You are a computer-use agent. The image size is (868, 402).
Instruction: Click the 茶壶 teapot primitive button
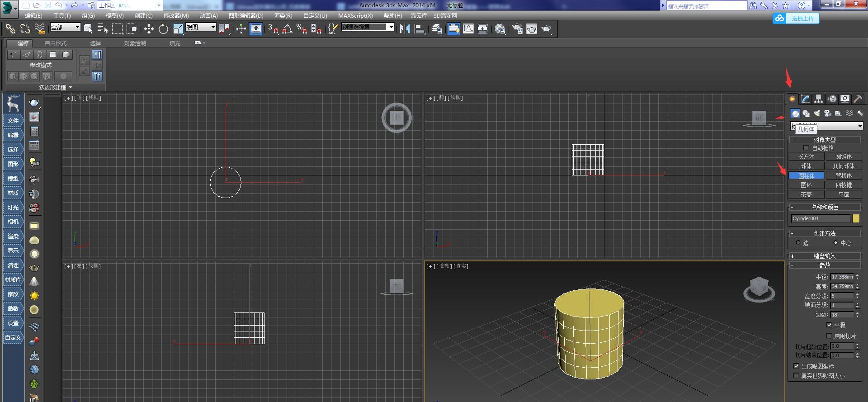[806, 194]
